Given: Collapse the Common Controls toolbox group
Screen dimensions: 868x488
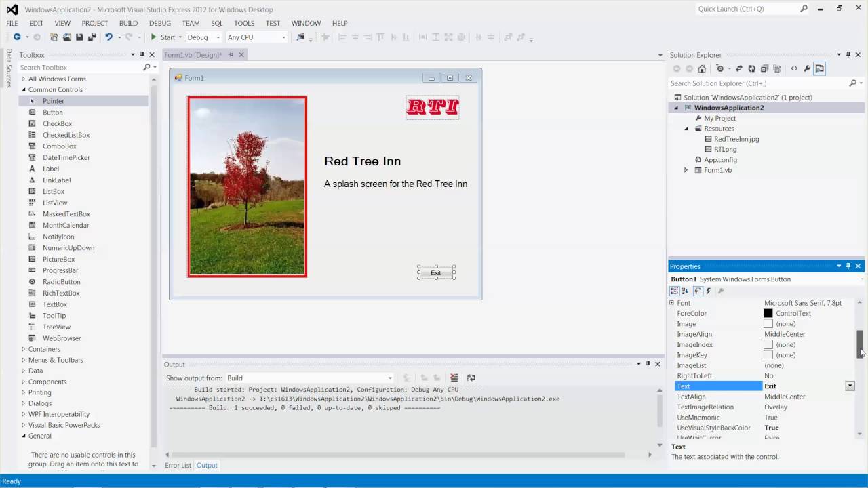Looking at the screenshot, I should (23, 89).
